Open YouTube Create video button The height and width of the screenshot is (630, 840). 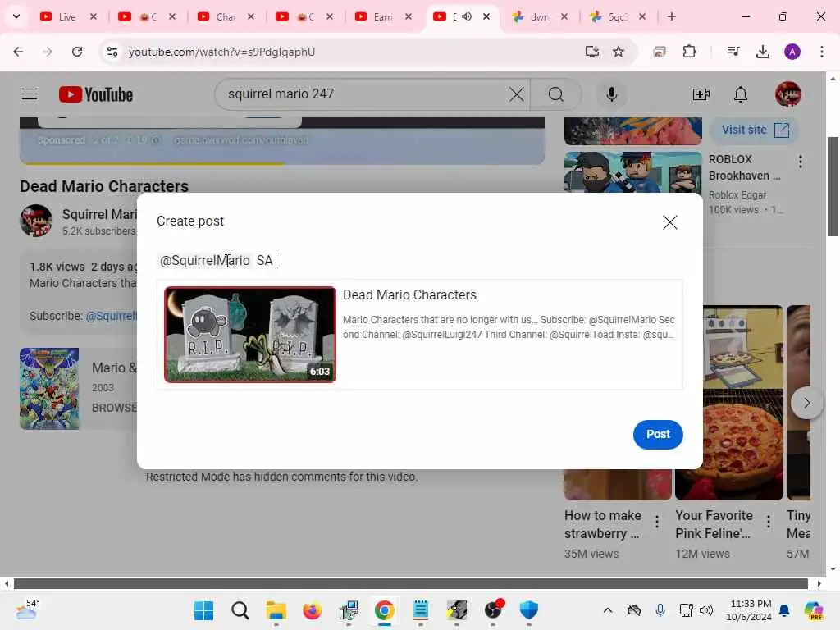[x=701, y=94]
